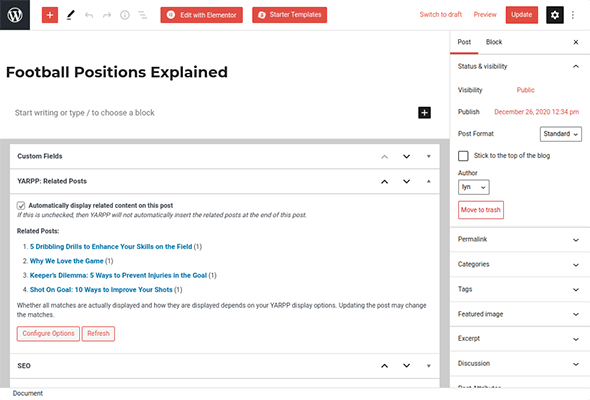Click the Football Positions Explained title
This screenshot has width=590, height=400.
coord(117,72)
